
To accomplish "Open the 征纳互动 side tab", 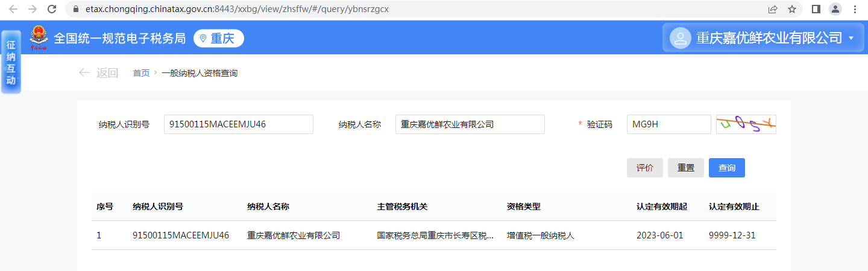I will [11, 63].
